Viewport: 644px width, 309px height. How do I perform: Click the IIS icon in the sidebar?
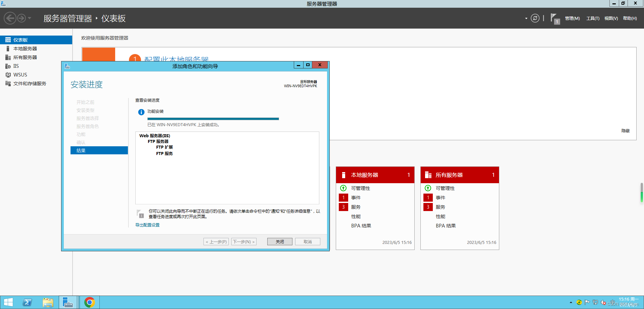8,66
